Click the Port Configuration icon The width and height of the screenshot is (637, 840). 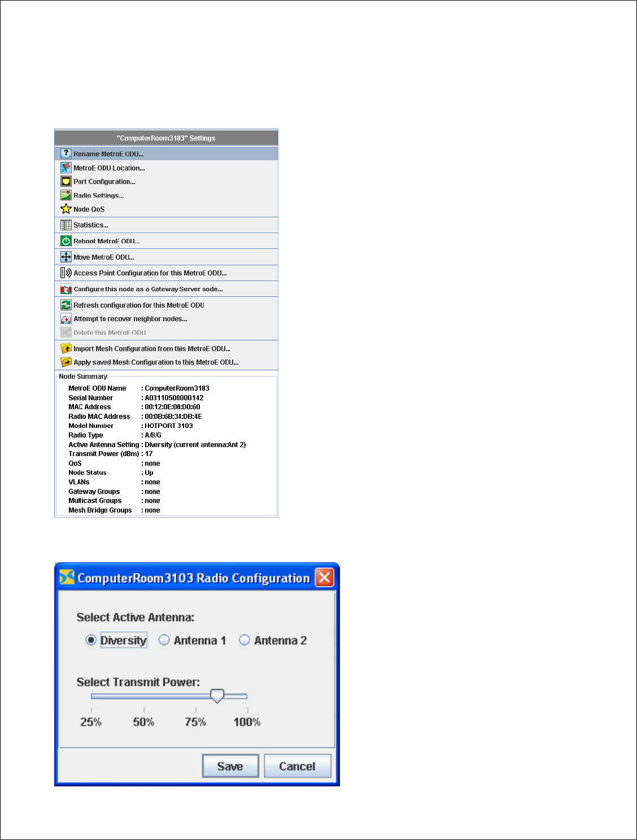66,181
